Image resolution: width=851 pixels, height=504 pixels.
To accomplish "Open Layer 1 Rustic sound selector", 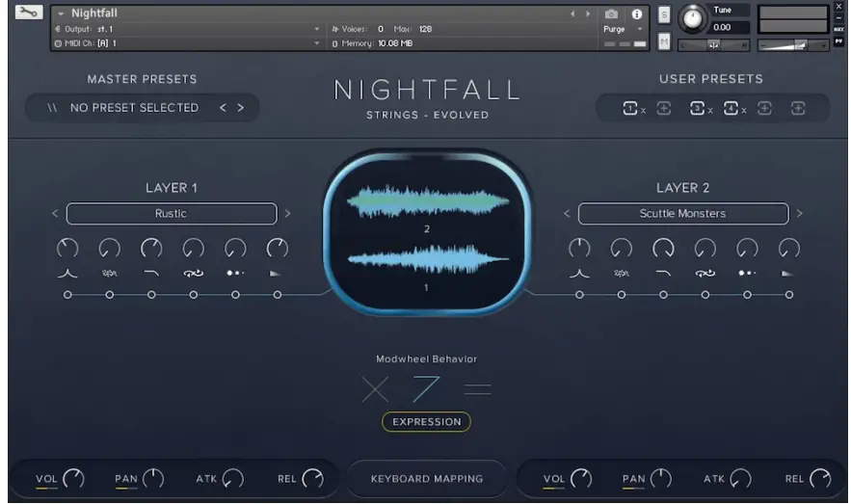I will coord(172,214).
